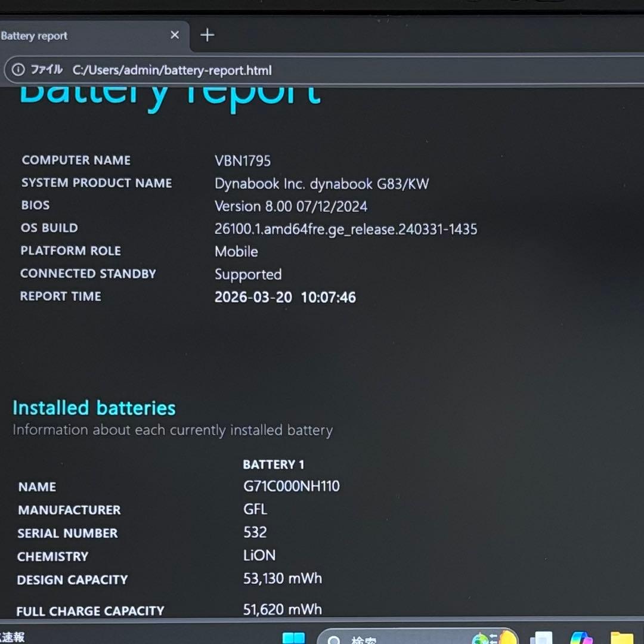Click manufacturer value GFL
Image resolution: width=644 pixels, height=644 pixels.
click(x=255, y=509)
